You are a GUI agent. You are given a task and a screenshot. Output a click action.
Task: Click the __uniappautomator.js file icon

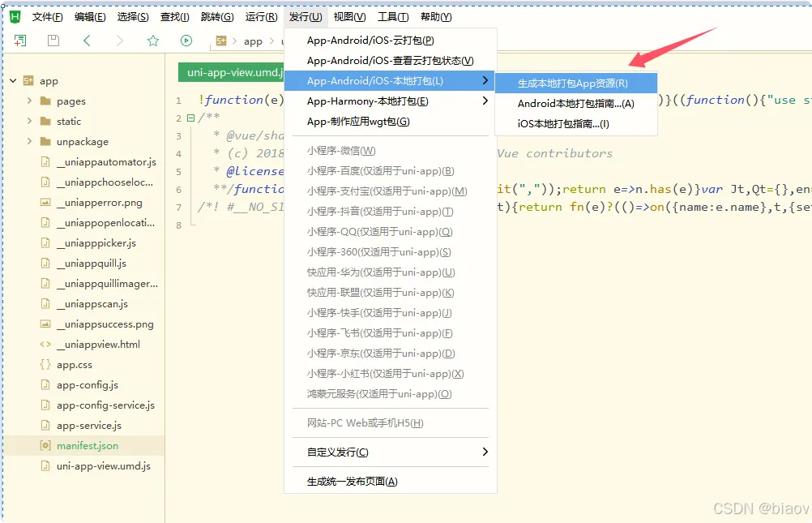[x=45, y=161]
